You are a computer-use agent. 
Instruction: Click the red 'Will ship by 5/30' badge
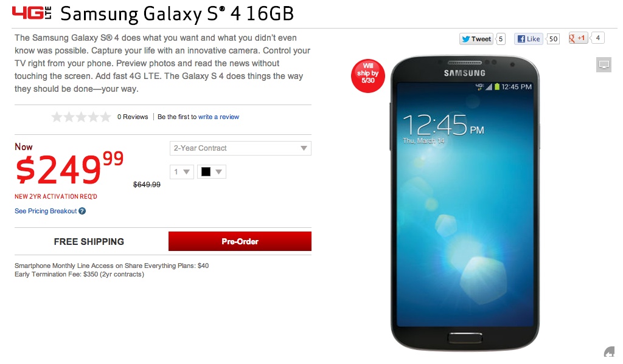click(367, 76)
